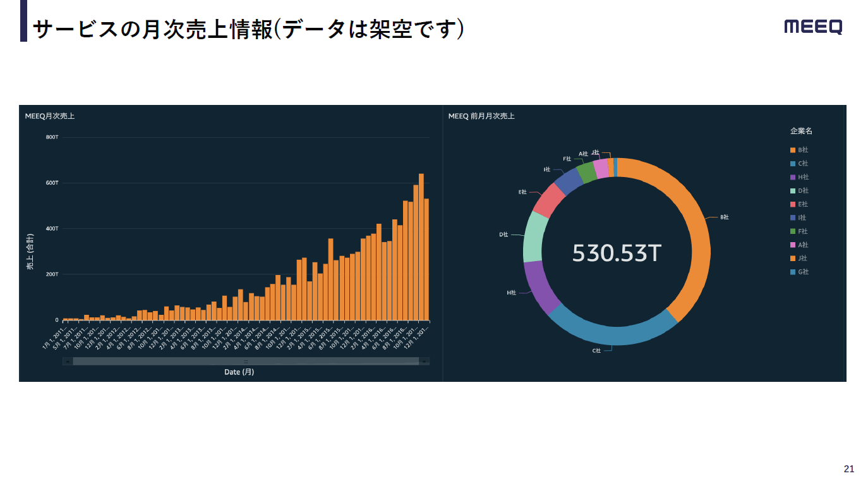Click the mint D社 legend color swatch

click(793, 191)
